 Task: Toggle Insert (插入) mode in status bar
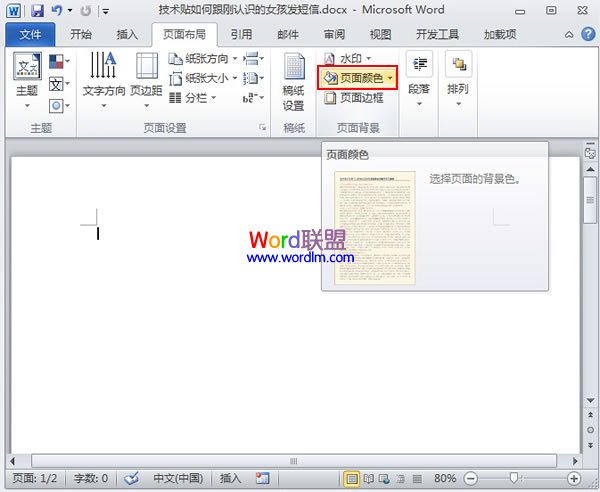tap(230, 478)
